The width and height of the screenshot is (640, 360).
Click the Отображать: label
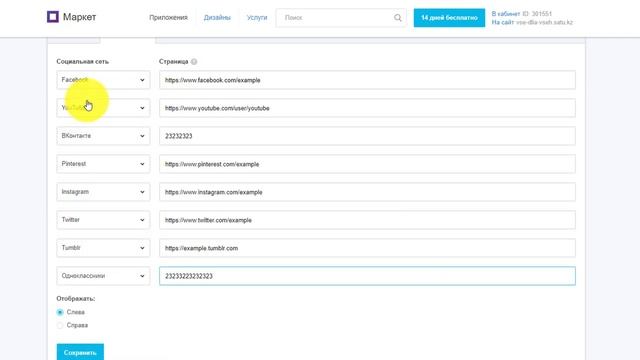[76, 298]
